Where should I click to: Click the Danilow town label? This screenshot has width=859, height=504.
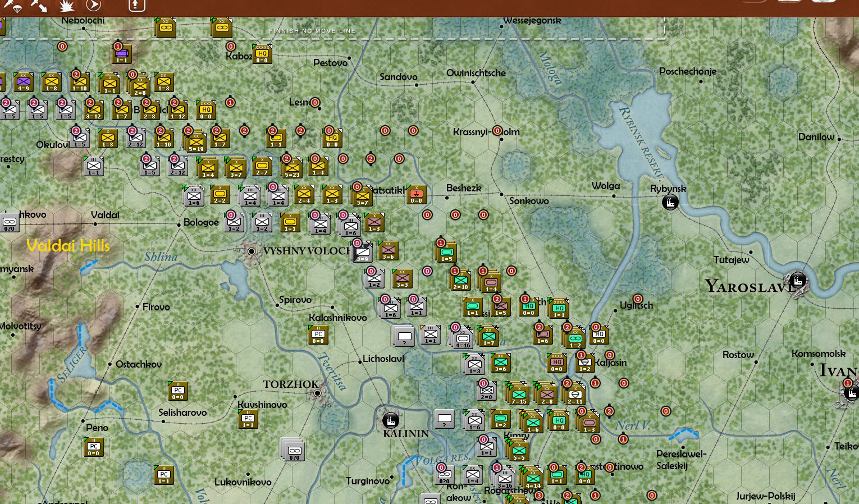(x=816, y=137)
